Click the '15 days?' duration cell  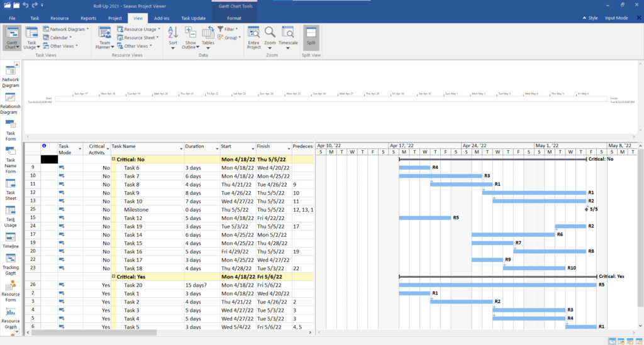tap(202, 285)
